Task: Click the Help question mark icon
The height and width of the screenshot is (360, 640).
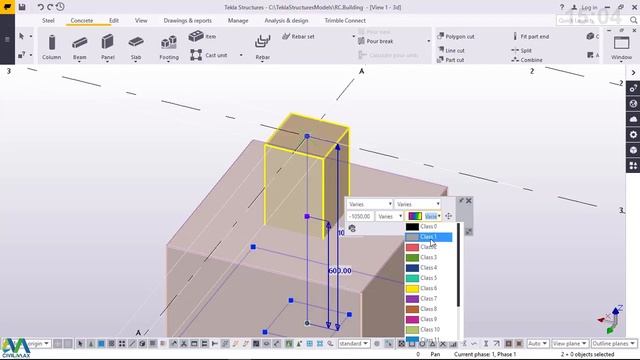Action: 562,7
